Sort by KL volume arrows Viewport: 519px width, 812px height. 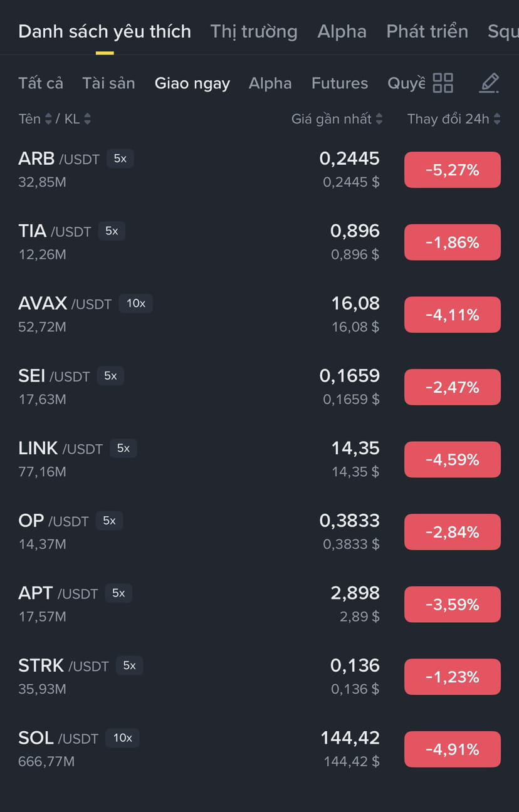click(x=87, y=119)
